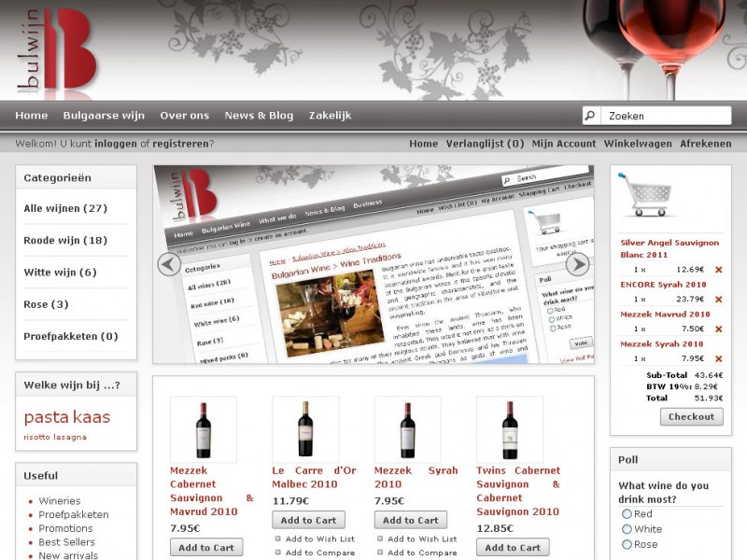Click Add to Wish List icon for Le Carre d'Or

277,539
